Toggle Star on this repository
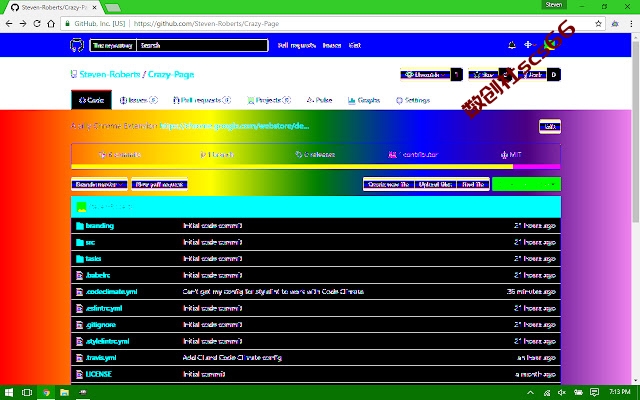The width and height of the screenshot is (640, 400). (x=483, y=75)
